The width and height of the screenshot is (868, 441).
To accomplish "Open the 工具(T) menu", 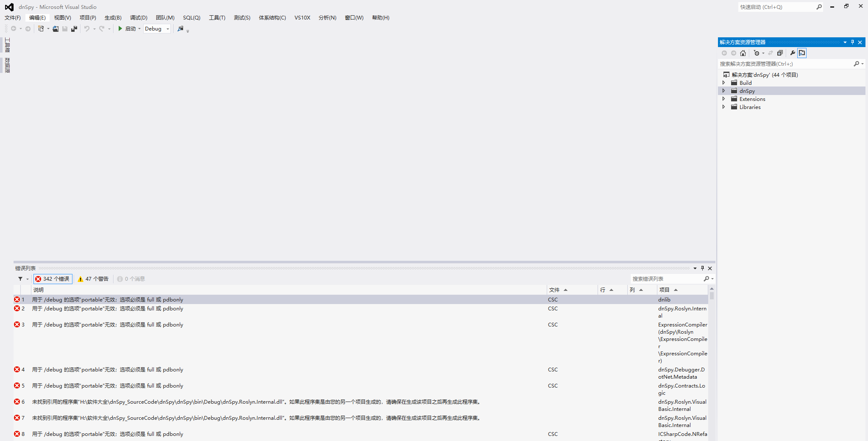I will [x=217, y=17].
